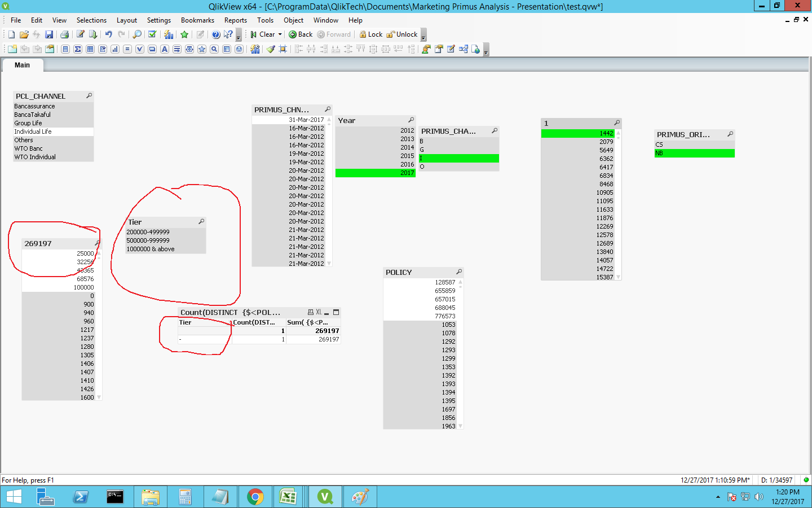
Task: Click the Back button
Action: (301, 34)
